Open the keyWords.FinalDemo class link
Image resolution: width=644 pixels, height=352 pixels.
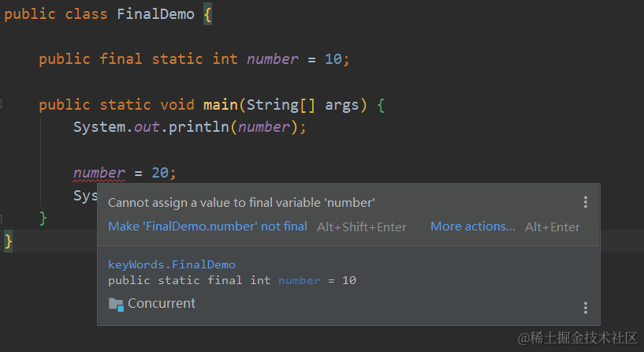pyautogui.click(x=172, y=264)
